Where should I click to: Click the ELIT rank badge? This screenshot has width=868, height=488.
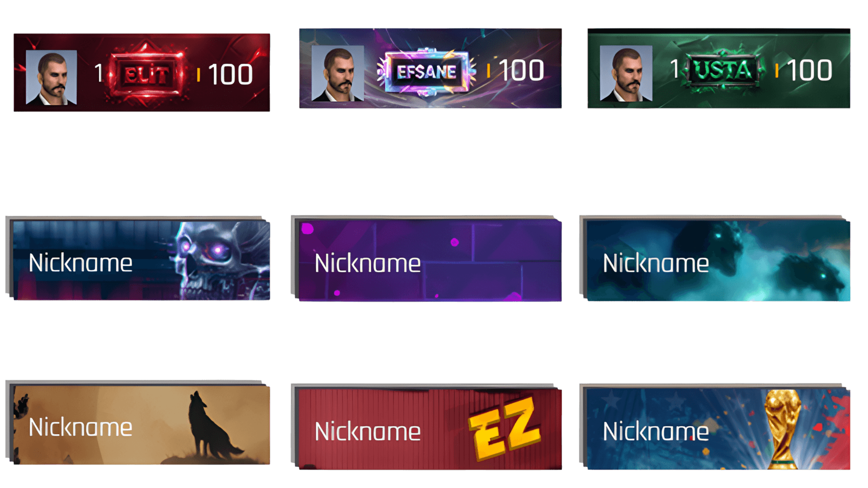tap(147, 74)
